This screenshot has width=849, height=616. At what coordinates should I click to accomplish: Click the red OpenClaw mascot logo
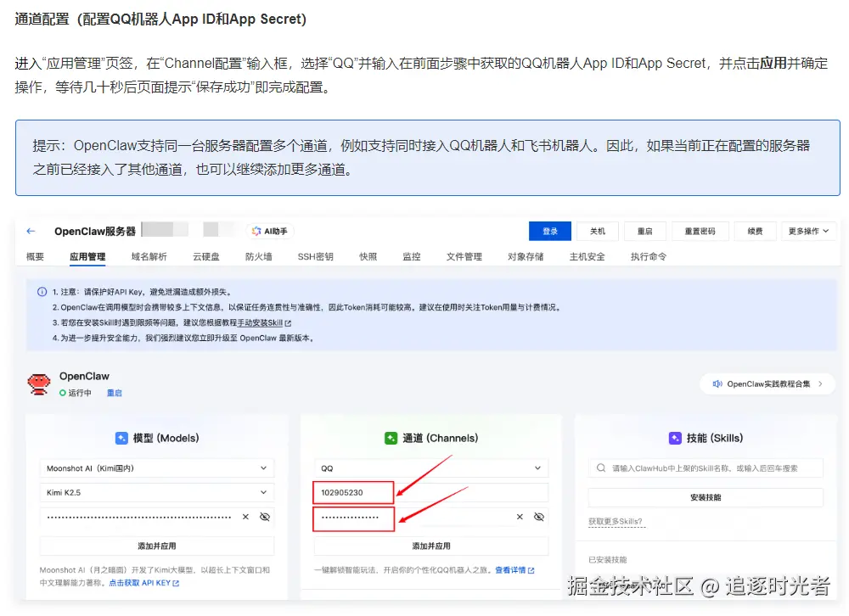click(x=39, y=384)
